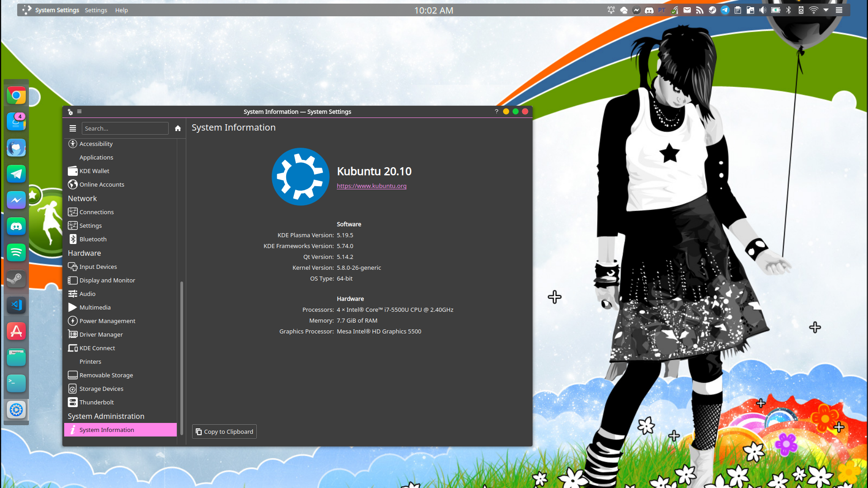Open network Settings entry
This screenshot has width=868, height=488.
pyautogui.click(x=120, y=225)
